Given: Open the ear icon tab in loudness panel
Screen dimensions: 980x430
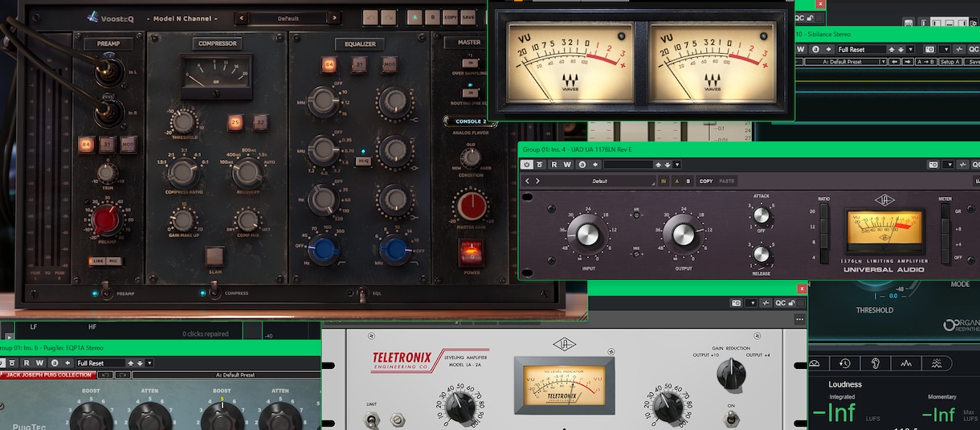Looking at the screenshot, I should 875,363.
